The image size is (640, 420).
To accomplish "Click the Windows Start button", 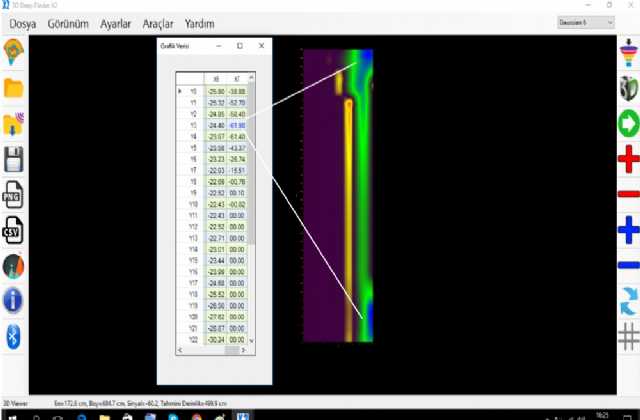I will point(8,414).
